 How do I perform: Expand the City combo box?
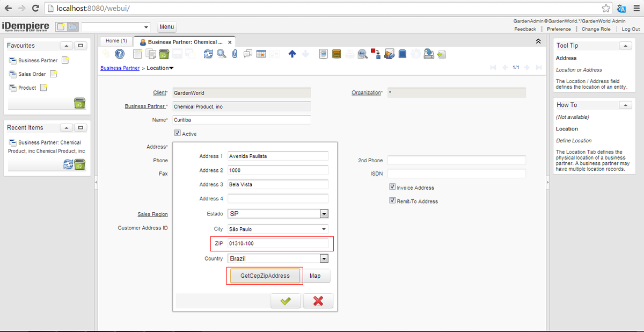[324, 229]
